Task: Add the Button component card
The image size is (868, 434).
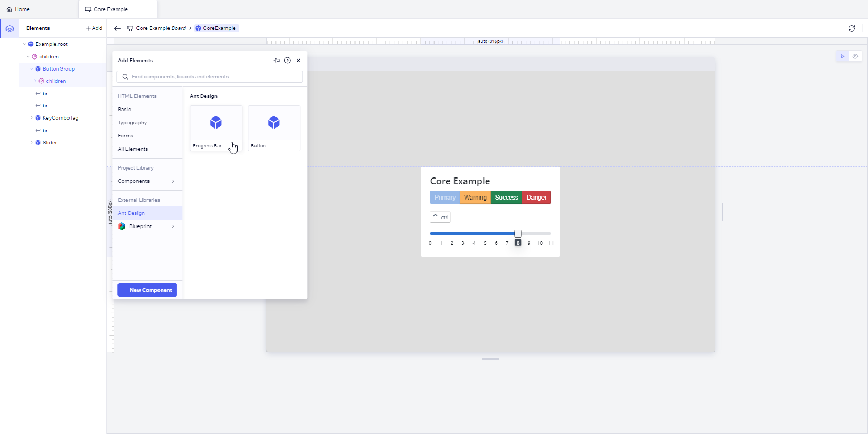Action: (x=274, y=129)
